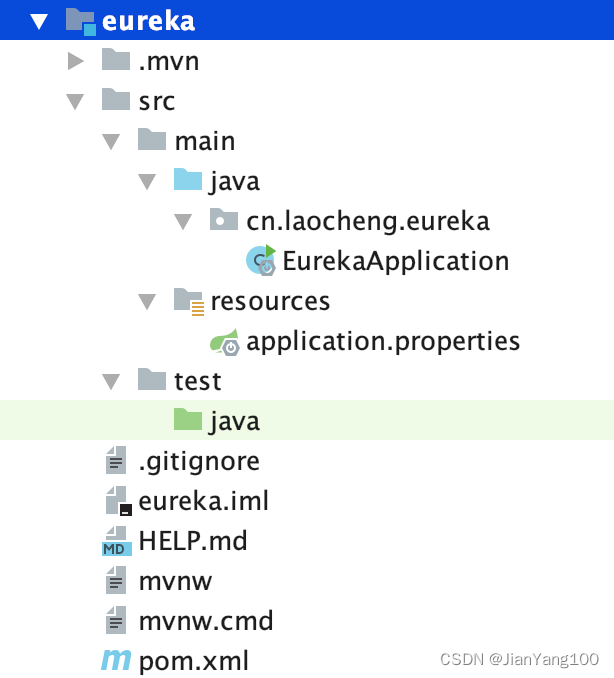Viewport: 614px width, 678px height.
Task: Click the test folder icon
Action: coord(152,379)
